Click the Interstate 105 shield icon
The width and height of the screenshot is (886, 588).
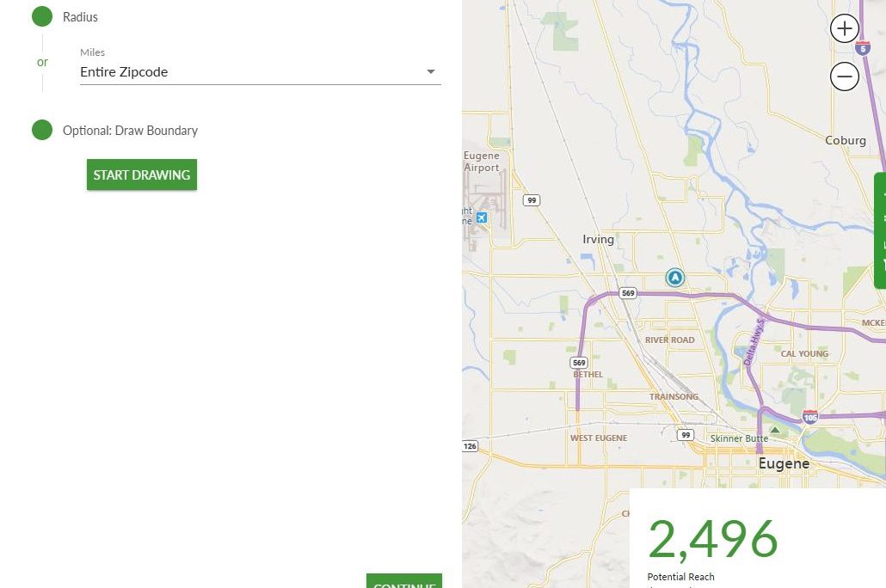click(809, 417)
